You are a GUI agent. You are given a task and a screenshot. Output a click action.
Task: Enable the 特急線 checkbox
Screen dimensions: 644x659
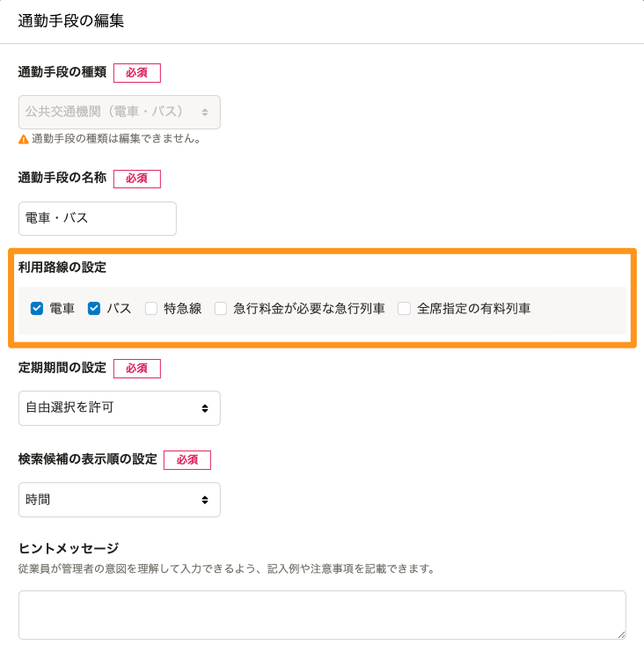pyautogui.click(x=151, y=309)
